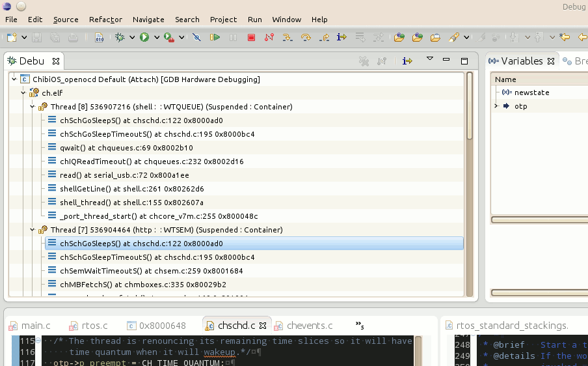Screen dimensions: 588x366
Task: Open the Debug view menu triangle
Action: pos(430,59)
